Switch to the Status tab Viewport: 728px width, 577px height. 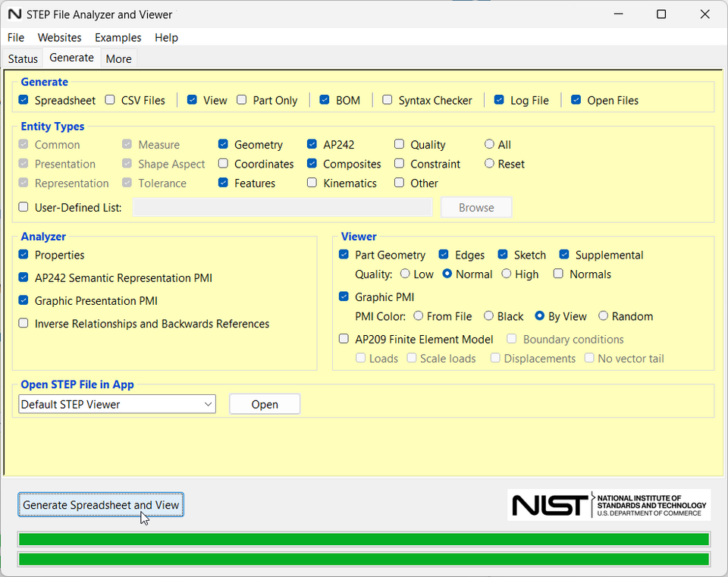[x=22, y=58]
